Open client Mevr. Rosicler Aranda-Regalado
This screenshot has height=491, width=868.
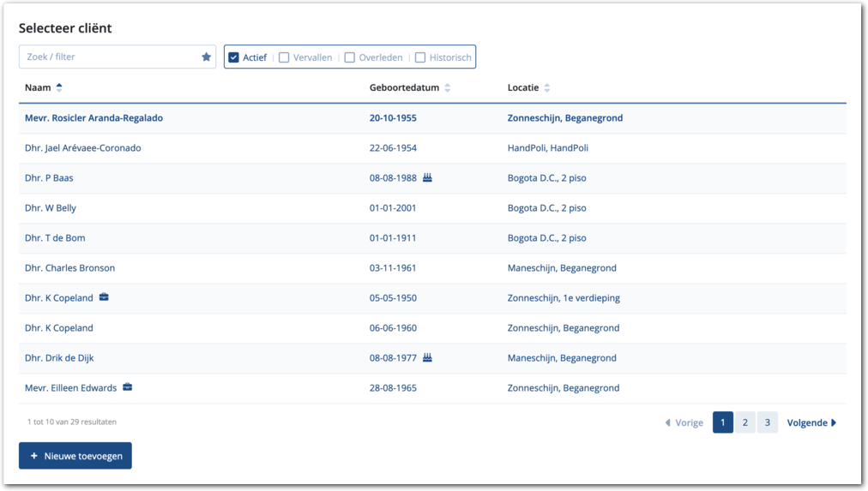(93, 118)
